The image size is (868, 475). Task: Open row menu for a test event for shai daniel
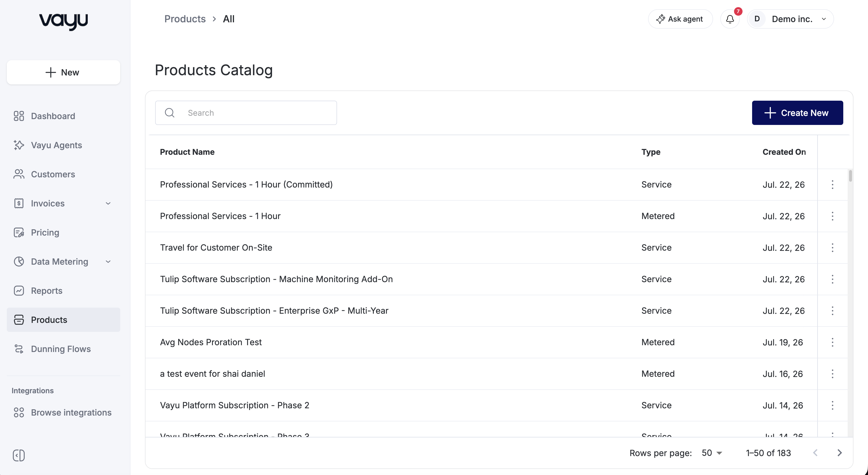[x=833, y=374]
